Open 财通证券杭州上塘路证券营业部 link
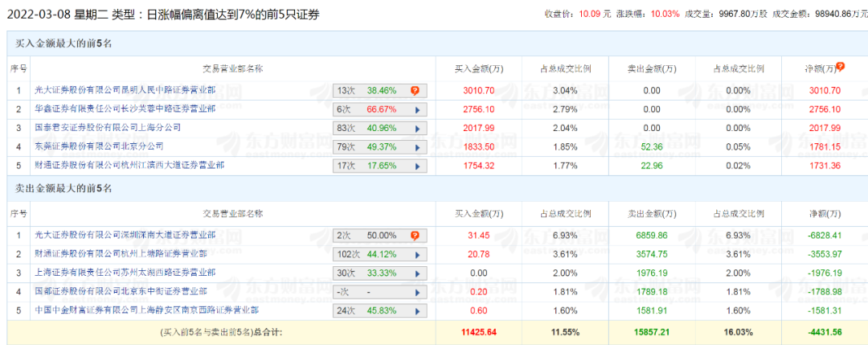The image size is (868, 345). [x=121, y=254]
